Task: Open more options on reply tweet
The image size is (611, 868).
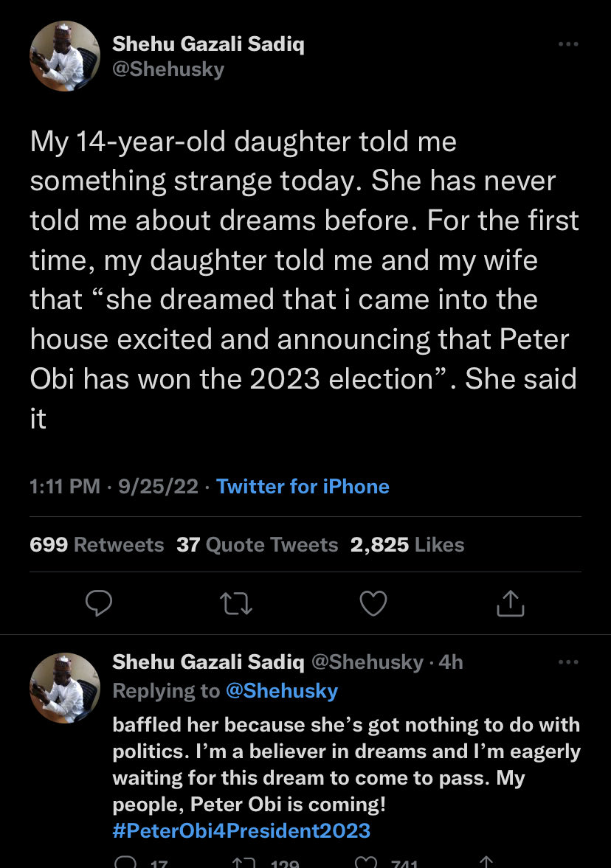Action: pyautogui.click(x=567, y=662)
